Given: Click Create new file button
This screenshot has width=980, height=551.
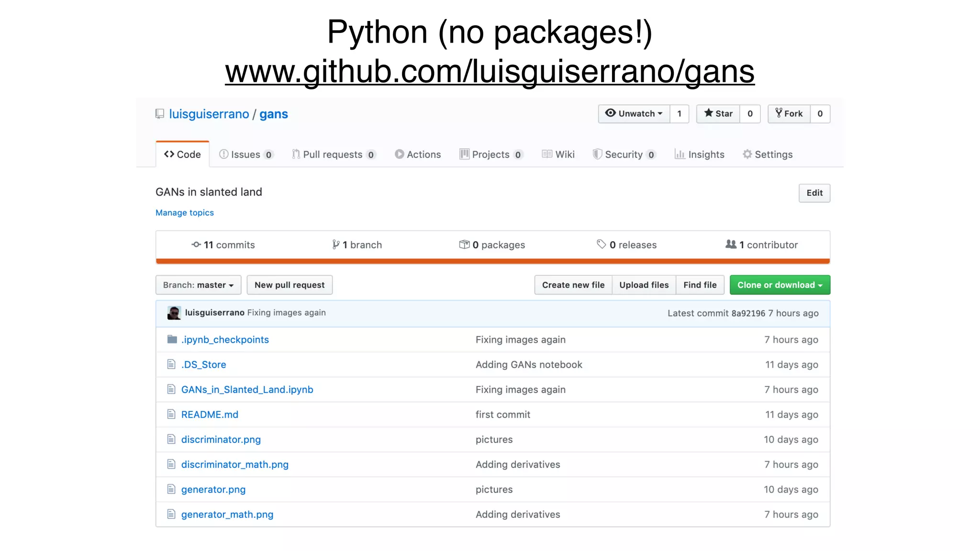Looking at the screenshot, I should (573, 285).
